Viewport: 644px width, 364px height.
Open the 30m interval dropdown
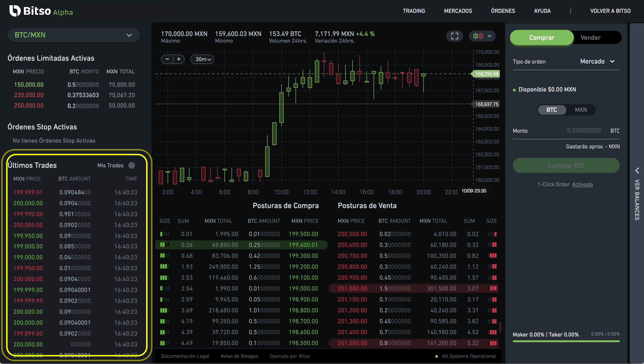click(202, 59)
